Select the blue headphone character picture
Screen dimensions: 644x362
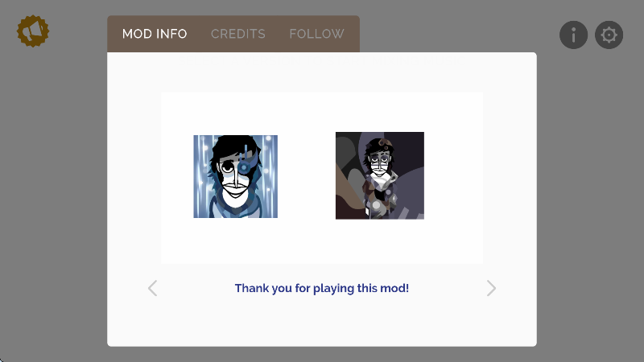point(235,176)
